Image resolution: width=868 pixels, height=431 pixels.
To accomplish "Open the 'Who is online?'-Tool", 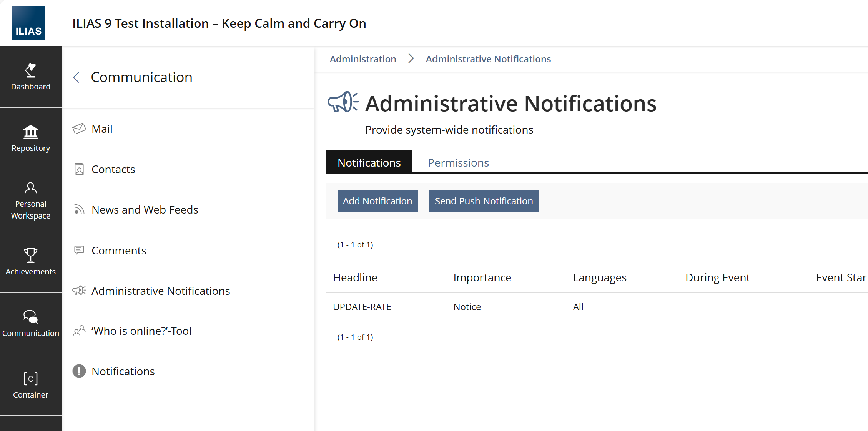I will coord(141,331).
